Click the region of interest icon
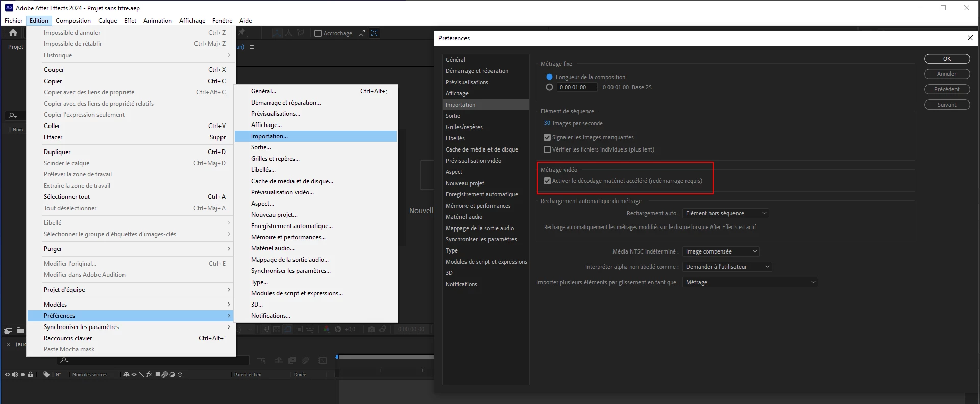Screen dimensions: 980x404 tap(299, 330)
